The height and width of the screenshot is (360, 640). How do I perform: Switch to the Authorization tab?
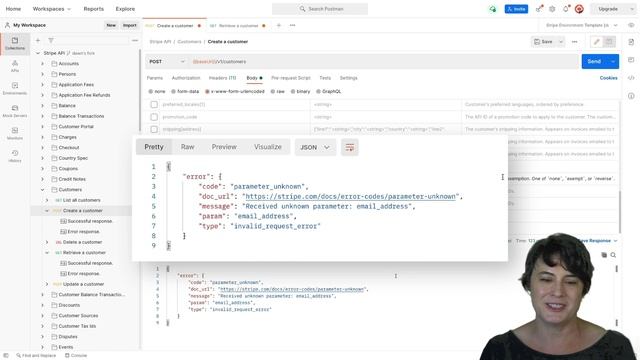pyautogui.click(x=186, y=78)
